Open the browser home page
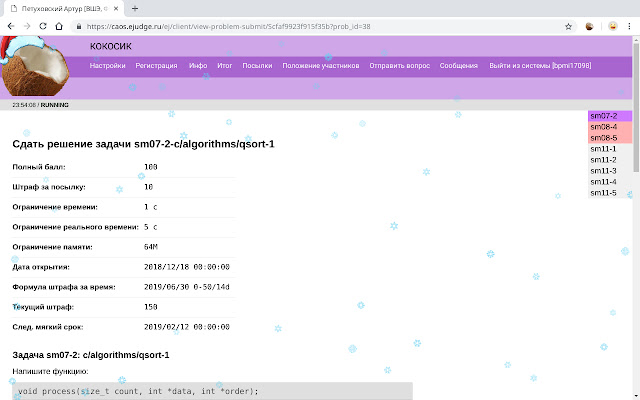Viewport: 640px width, 400px height. click(x=59, y=26)
